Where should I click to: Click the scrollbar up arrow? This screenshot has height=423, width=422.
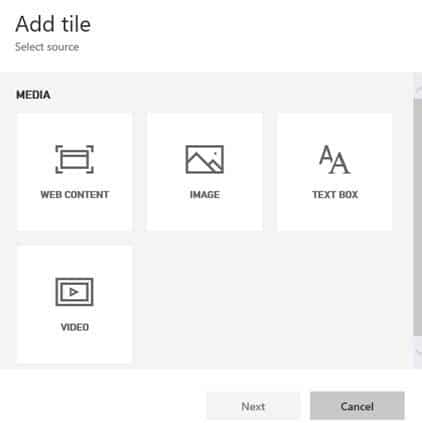[418, 91]
